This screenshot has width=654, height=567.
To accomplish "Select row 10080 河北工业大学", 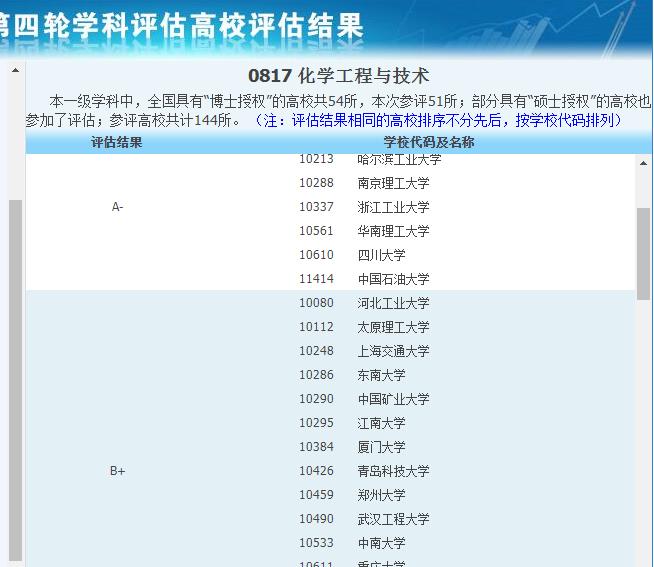I will click(364, 303).
